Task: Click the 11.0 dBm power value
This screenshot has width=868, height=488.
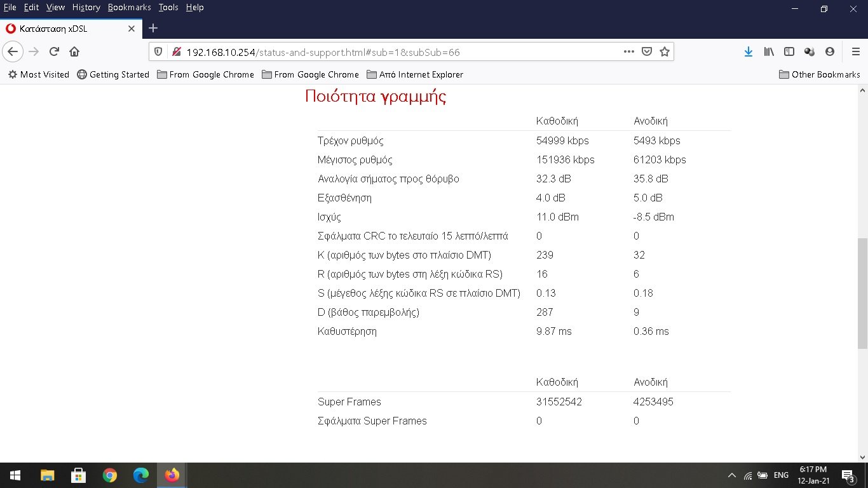Action: [557, 217]
